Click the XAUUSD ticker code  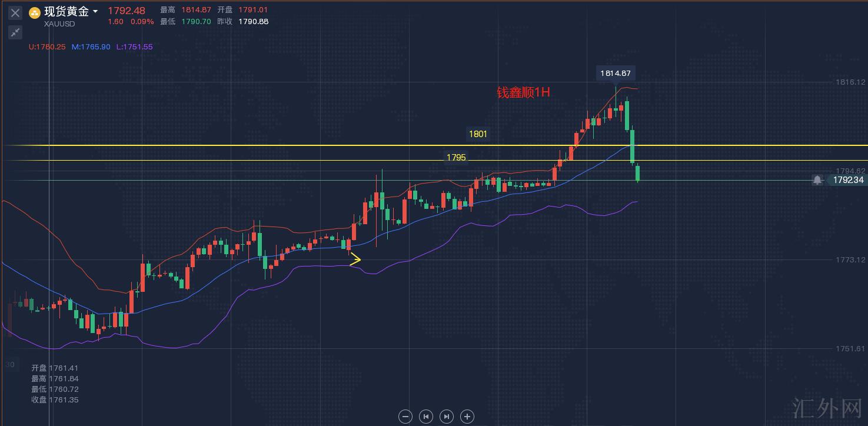(x=59, y=24)
